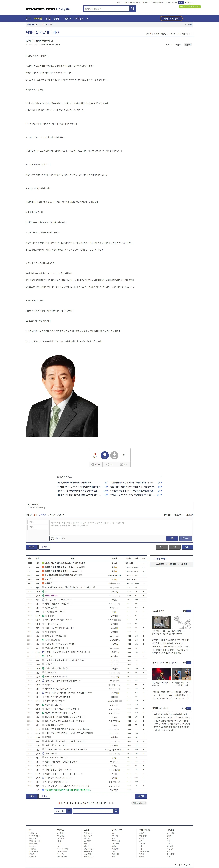
Task: Click the 새로고침 comments link
Action: pyautogui.click(x=190, y=515)
